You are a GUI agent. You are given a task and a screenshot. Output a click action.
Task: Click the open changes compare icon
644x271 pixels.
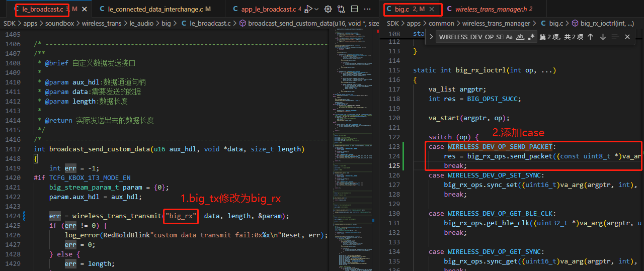point(341,9)
